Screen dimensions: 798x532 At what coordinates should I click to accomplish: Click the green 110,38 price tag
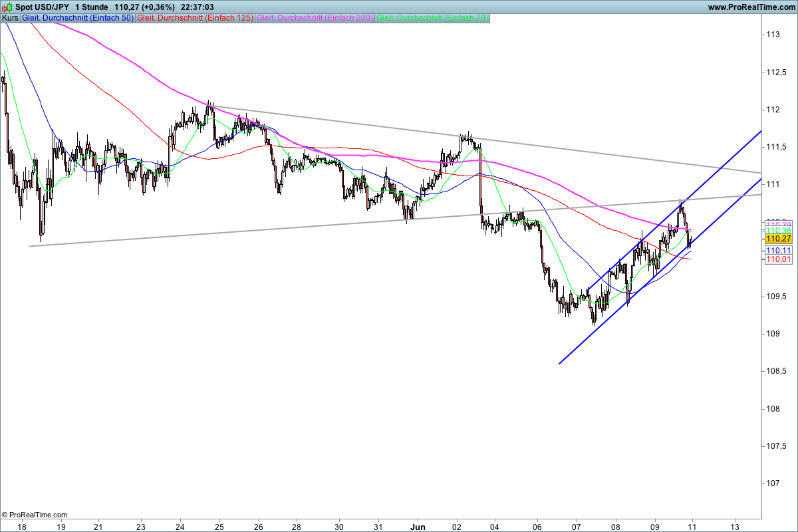(x=778, y=230)
